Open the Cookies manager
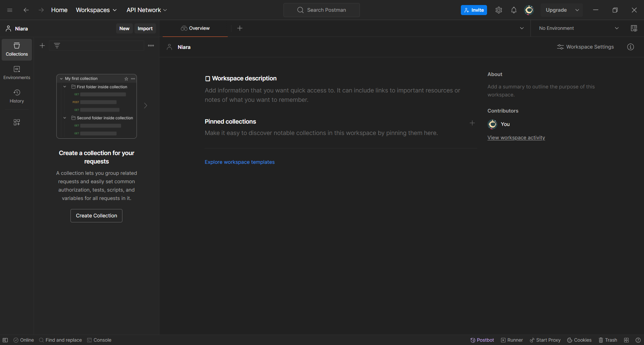 [579, 340]
